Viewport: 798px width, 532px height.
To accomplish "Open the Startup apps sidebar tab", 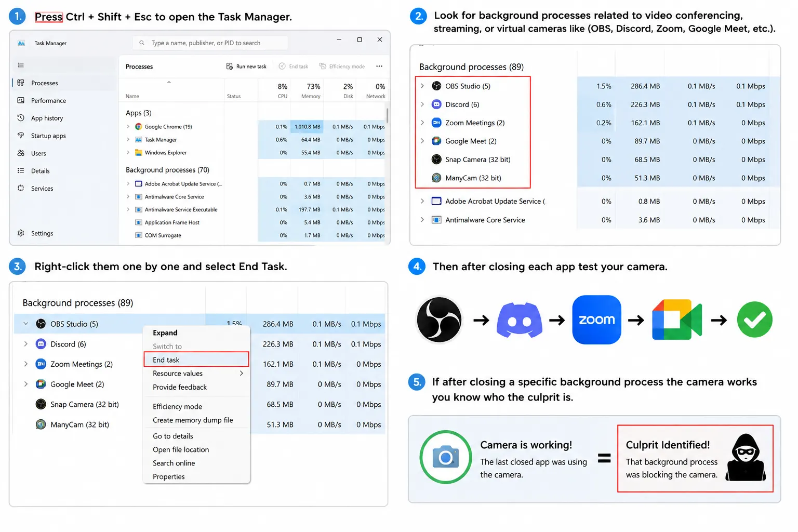I will (64, 136).
